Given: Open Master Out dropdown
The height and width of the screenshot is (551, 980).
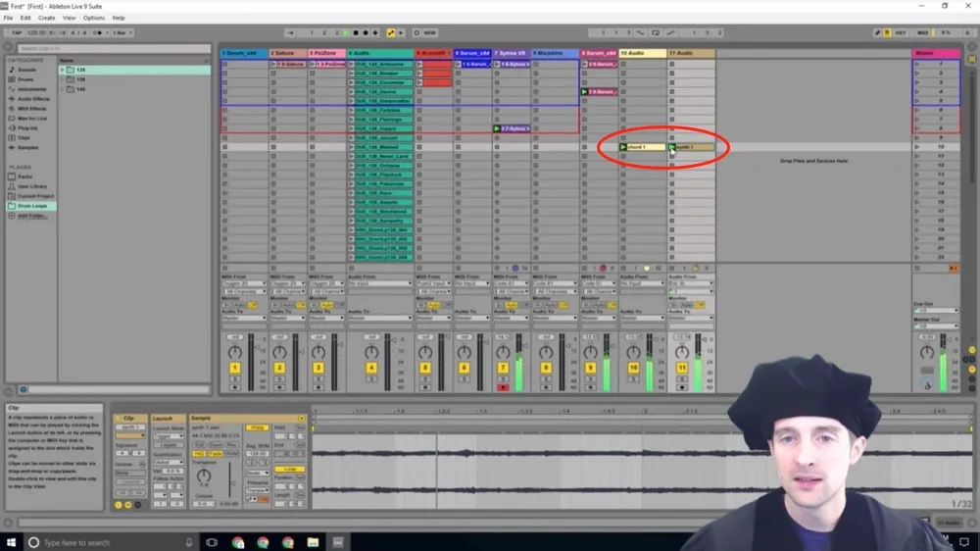Looking at the screenshot, I should pyautogui.click(x=936, y=326).
